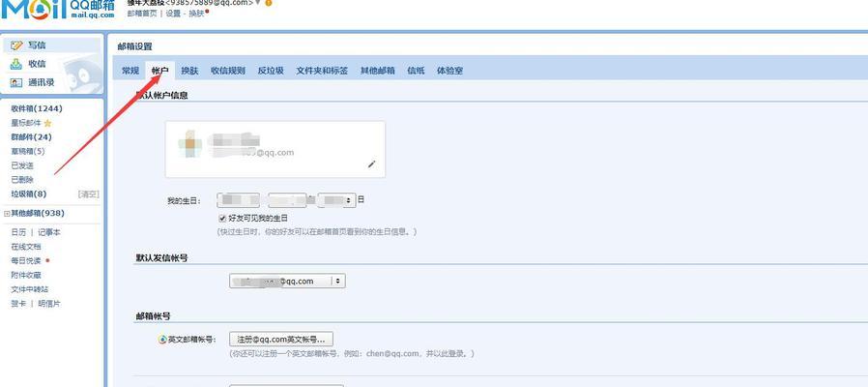
Task: Select the 帐户 settings tab
Action: 160,71
